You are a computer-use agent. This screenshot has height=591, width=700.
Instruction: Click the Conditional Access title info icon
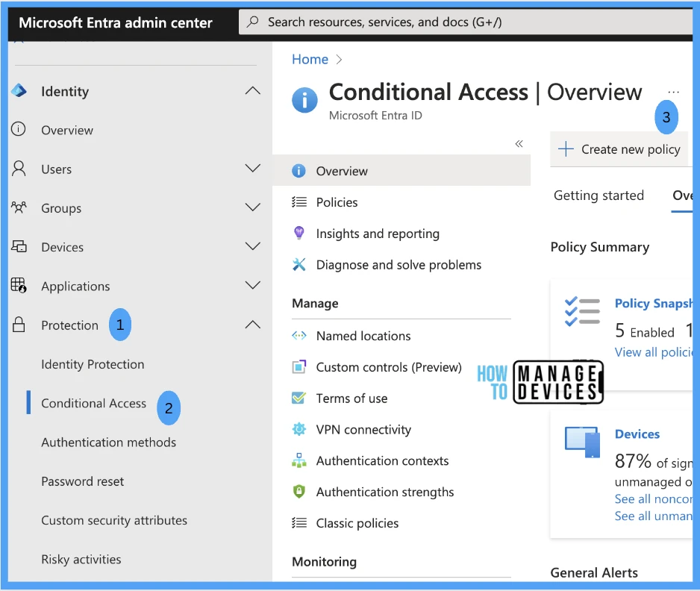(x=304, y=99)
